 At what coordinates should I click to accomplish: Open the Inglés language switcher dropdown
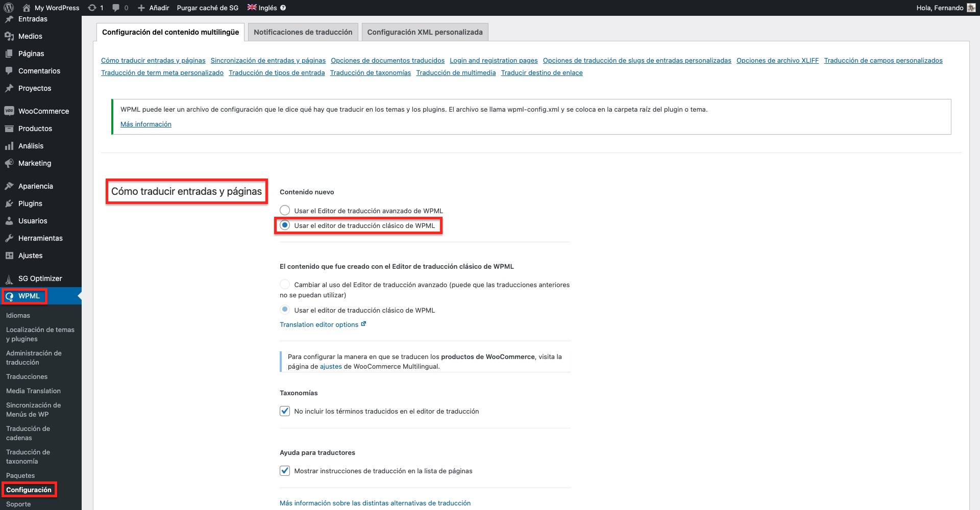(262, 8)
